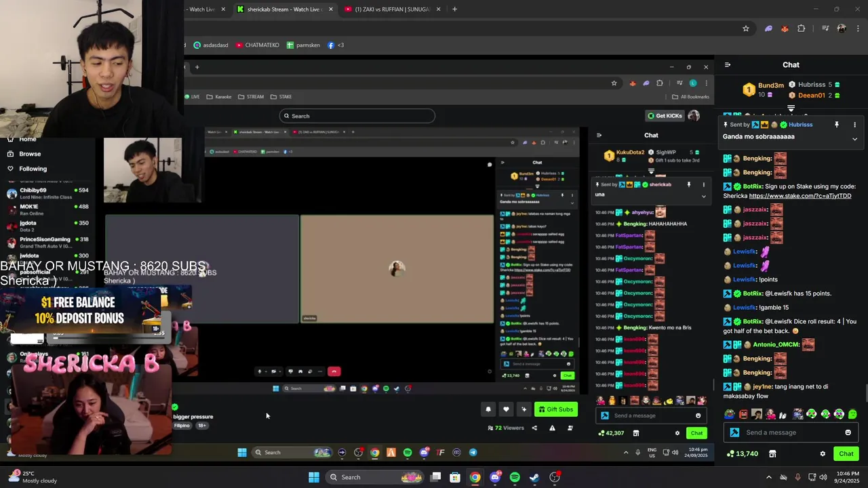Open Following in Kick sidebar
The width and height of the screenshot is (868, 488).
(x=33, y=169)
